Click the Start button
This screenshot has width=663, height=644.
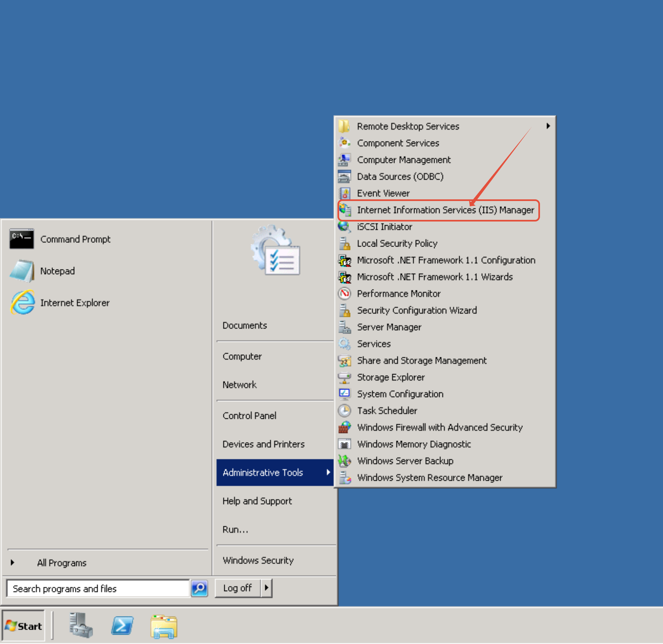coord(24,626)
